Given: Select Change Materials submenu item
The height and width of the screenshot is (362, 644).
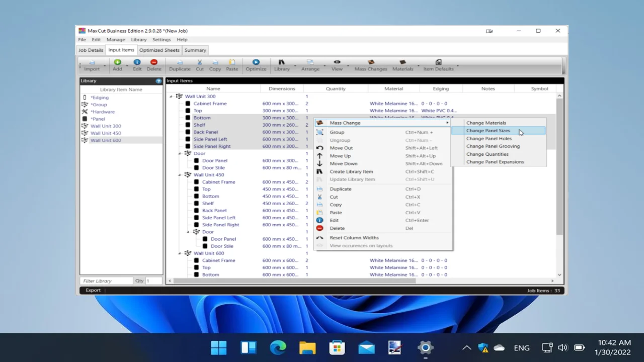Looking at the screenshot, I should (x=498, y=123).
